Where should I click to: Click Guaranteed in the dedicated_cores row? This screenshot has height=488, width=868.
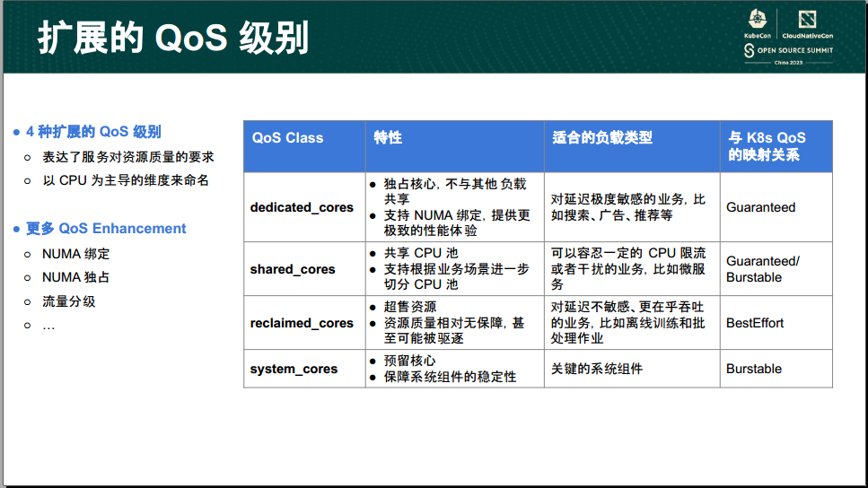(x=760, y=207)
